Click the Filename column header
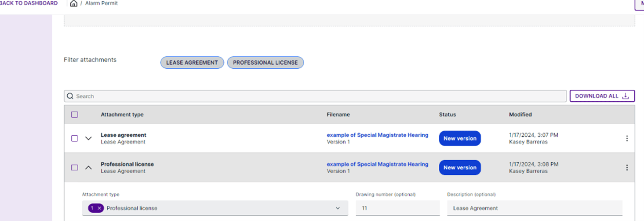This screenshot has height=221, width=644. (338, 114)
